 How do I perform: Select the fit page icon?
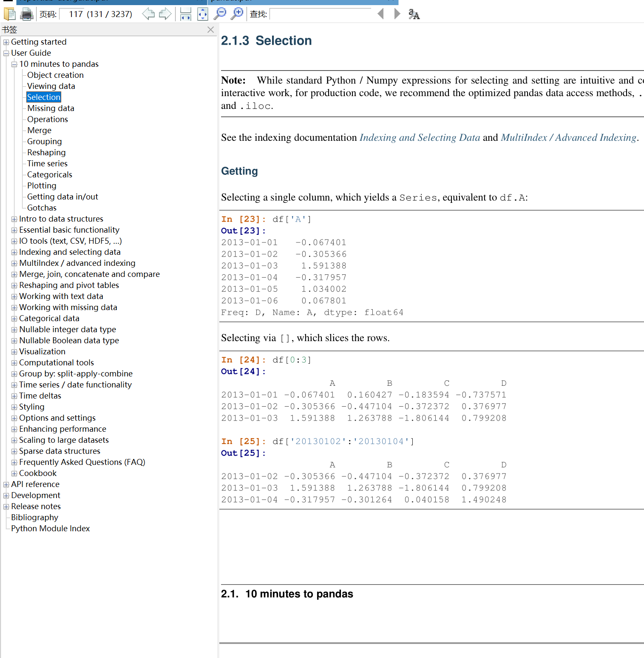click(203, 14)
